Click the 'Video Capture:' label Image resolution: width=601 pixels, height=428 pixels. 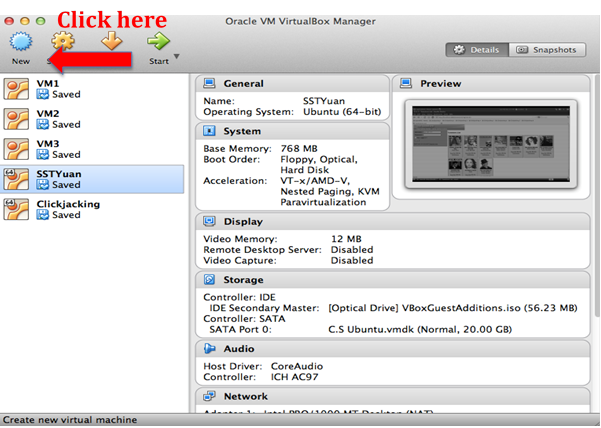tap(240, 260)
